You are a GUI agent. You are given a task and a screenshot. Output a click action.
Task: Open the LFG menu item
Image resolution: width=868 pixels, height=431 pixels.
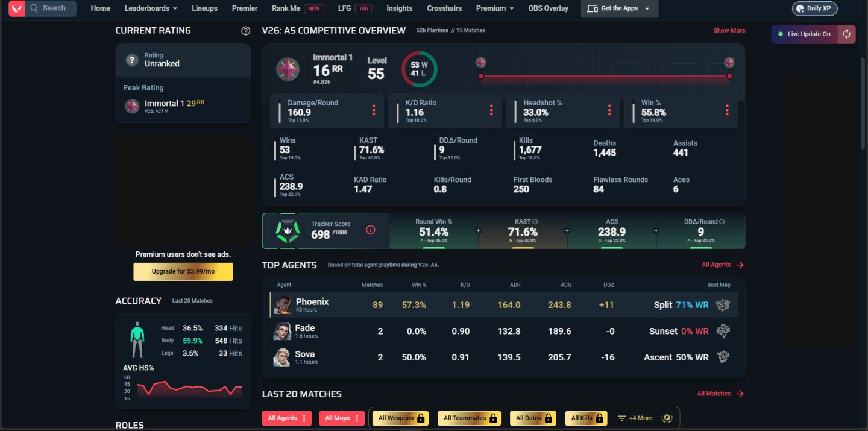354,8
